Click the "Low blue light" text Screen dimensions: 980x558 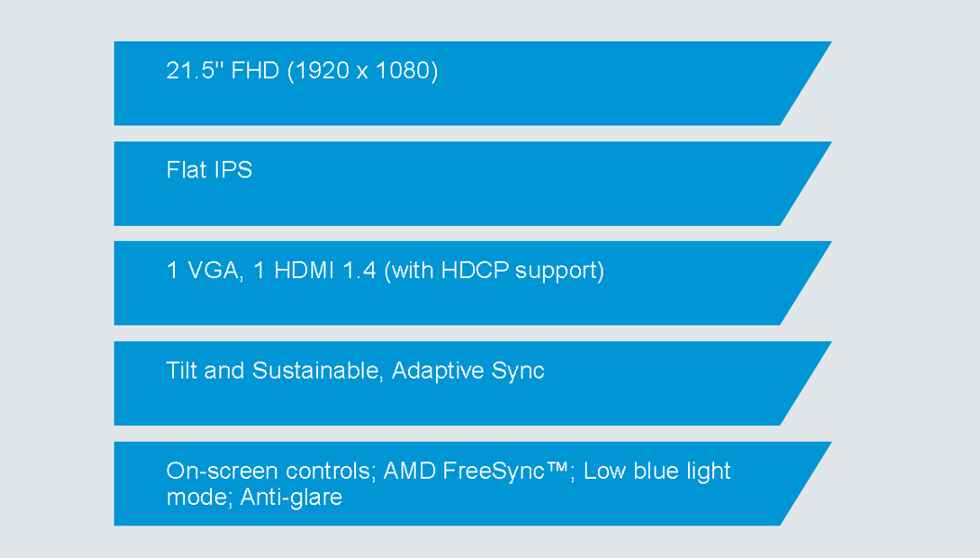click(656, 472)
